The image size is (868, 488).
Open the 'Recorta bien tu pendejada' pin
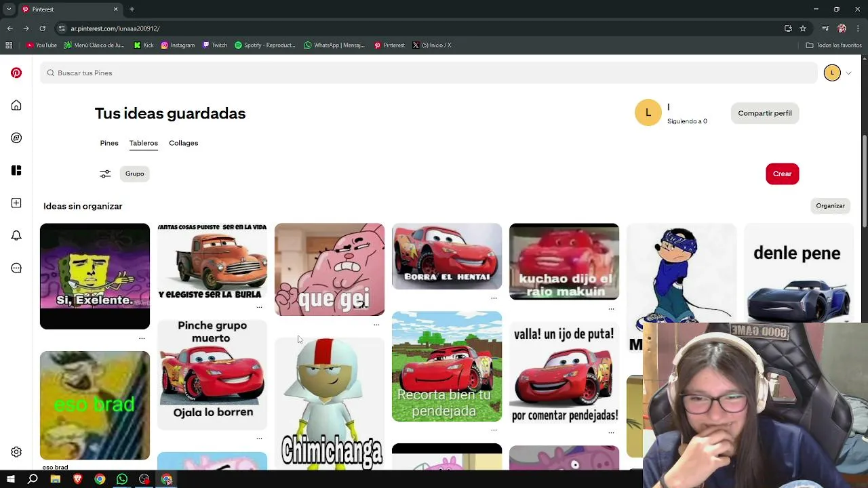pyautogui.click(x=447, y=366)
